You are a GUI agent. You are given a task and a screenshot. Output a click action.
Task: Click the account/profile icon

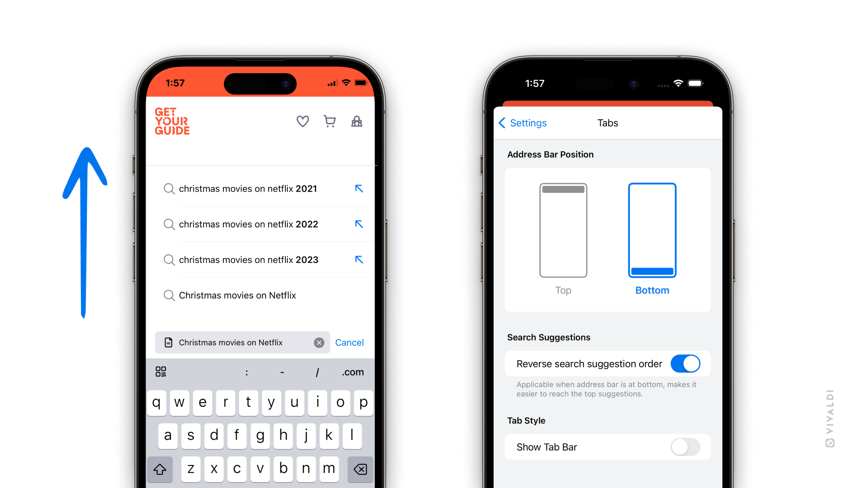pyautogui.click(x=355, y=122)
